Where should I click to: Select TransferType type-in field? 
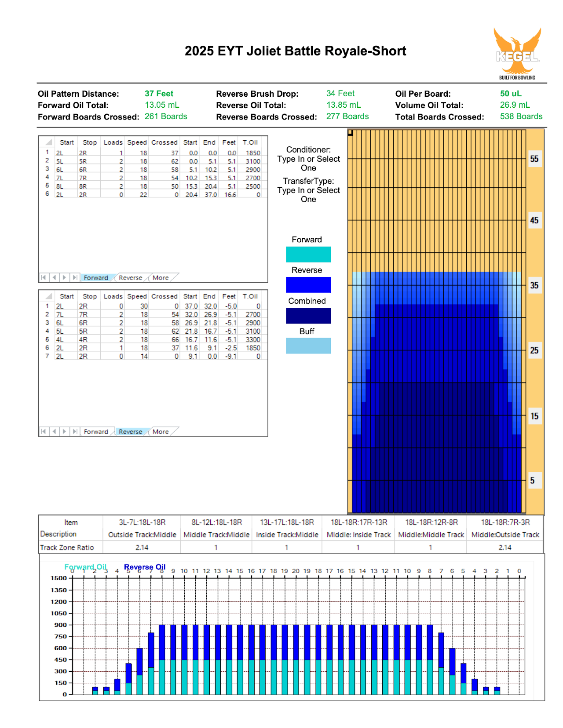point(308,195)
